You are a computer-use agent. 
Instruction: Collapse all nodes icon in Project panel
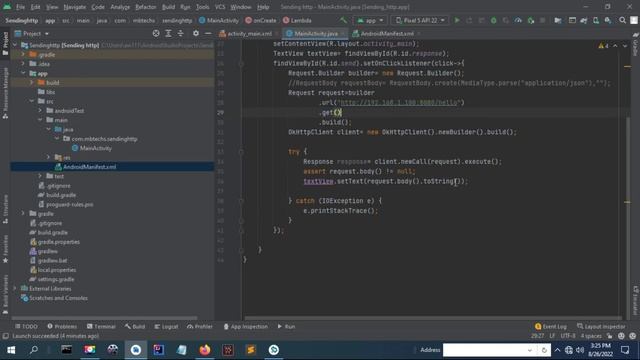[x=180, y=33]
